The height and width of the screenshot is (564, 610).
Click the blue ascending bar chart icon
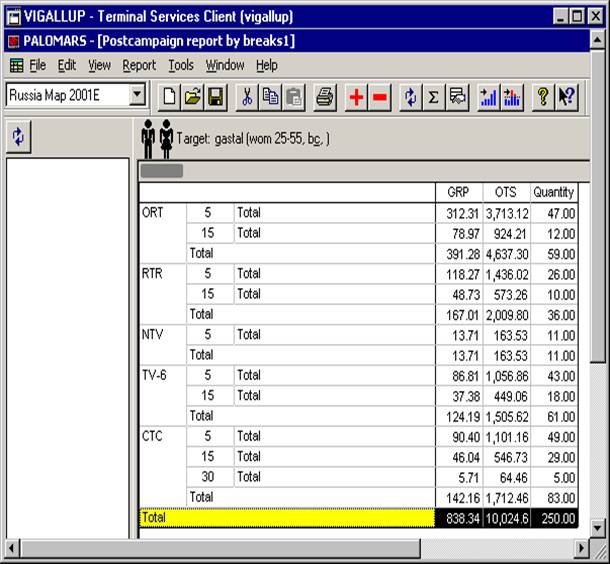point(489,96)
